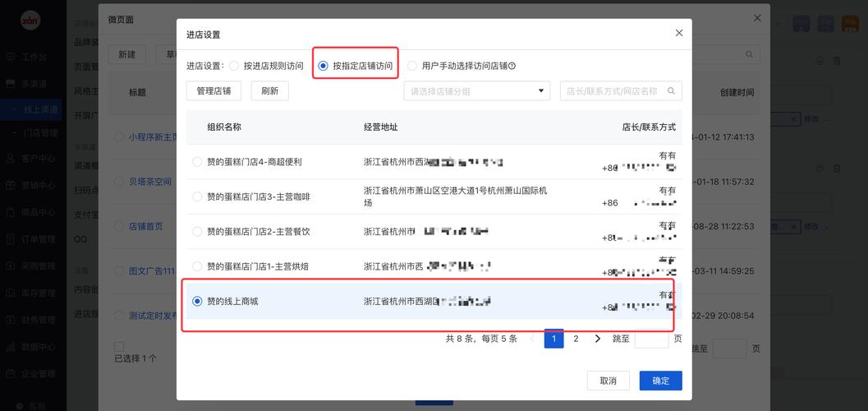Image resolution: width=868 pixels, height=411 pixels.
Task: Tick the 贝塔茶空间 row circle in 微页面
Action: point(118,182)
